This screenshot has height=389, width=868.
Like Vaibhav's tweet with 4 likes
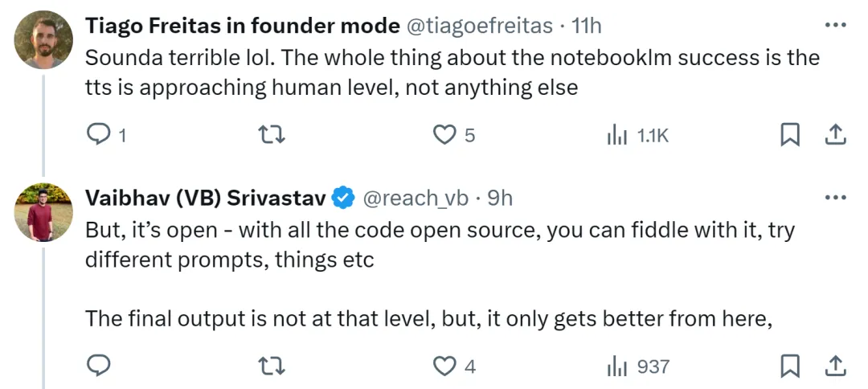pos(444,366)
